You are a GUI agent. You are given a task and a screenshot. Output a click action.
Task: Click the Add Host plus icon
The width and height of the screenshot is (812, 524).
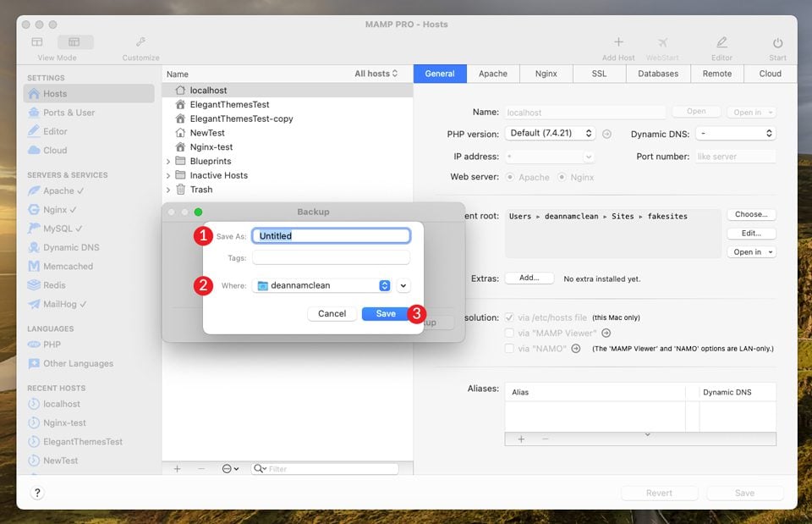click(618, 43)
